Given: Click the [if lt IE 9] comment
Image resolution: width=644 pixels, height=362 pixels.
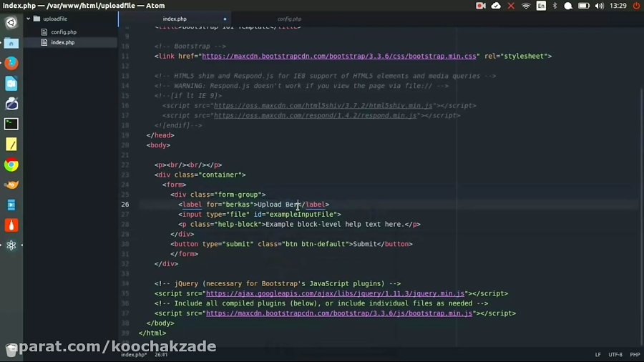Looking at the screenshot, I should [x=188, y=96].
